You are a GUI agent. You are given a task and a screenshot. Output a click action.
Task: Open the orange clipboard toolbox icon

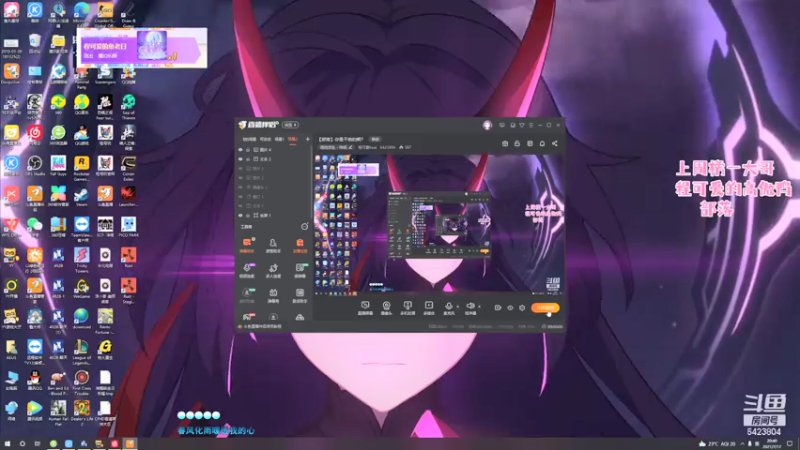click(300, 244)
